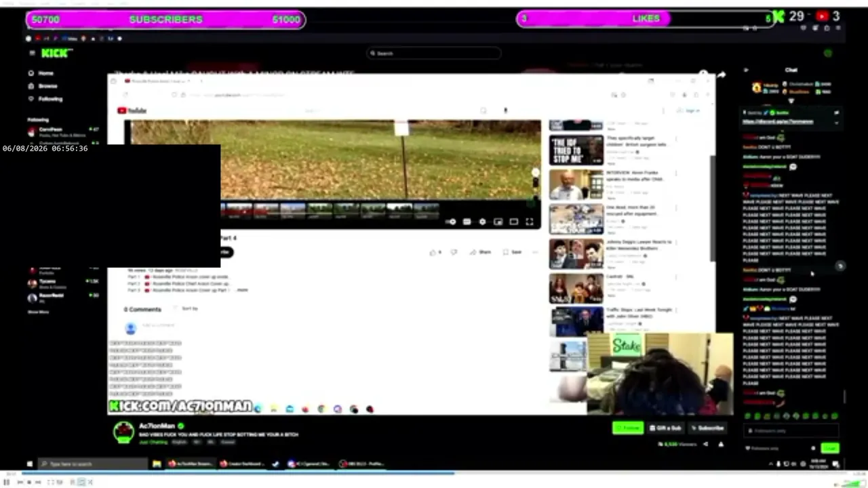Click the YouTube voice search microphone
868x488 pixels.
(x=505, y=110)
